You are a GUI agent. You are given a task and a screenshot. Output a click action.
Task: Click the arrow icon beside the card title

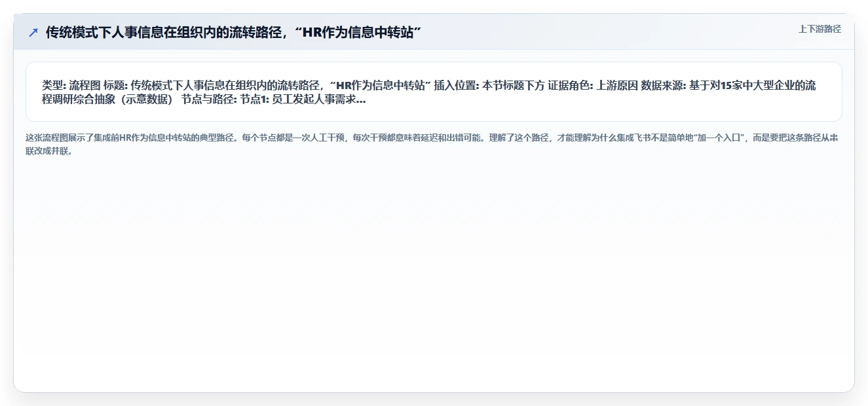33,32
